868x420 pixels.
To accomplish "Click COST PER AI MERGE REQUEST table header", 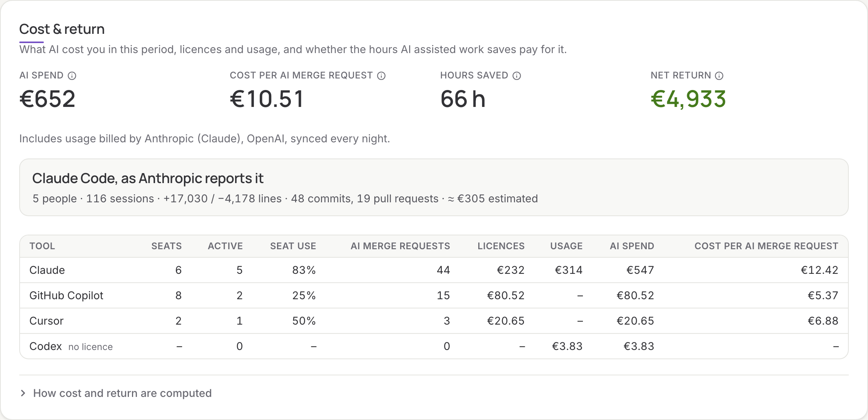I will [766, 246].
